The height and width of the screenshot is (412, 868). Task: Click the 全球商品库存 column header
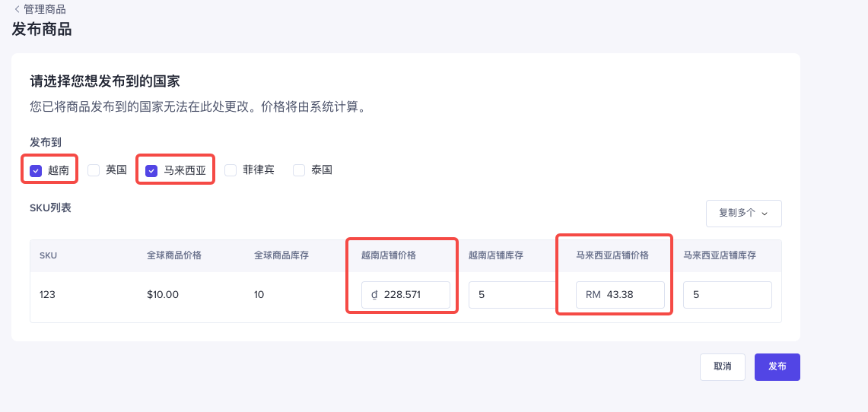[x=281, y=255]
